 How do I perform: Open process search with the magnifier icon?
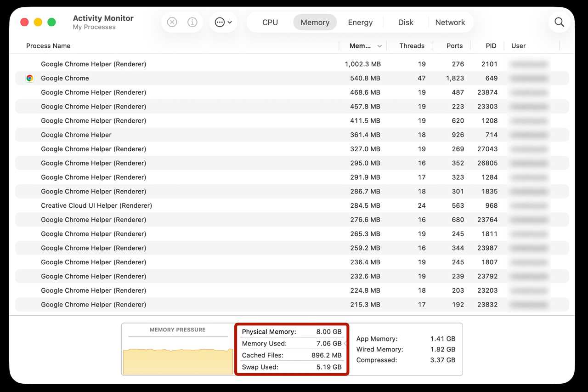[x=559, y=22]
